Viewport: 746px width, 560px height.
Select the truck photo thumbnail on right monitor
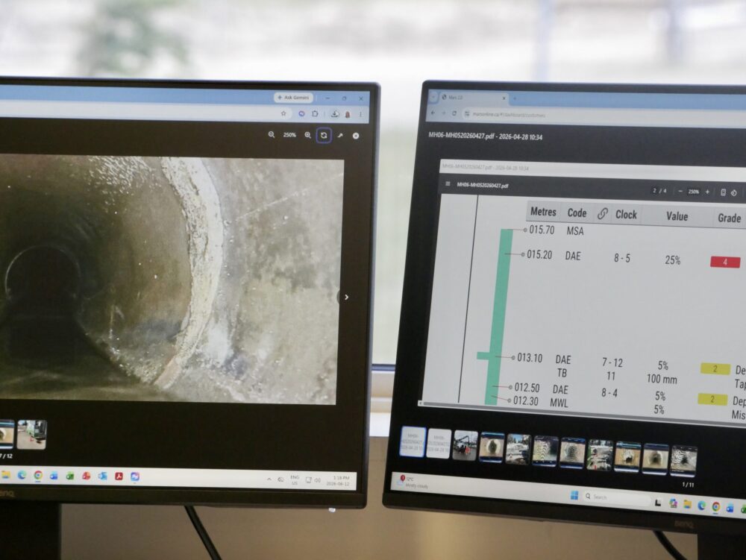(x=466, y=445)
